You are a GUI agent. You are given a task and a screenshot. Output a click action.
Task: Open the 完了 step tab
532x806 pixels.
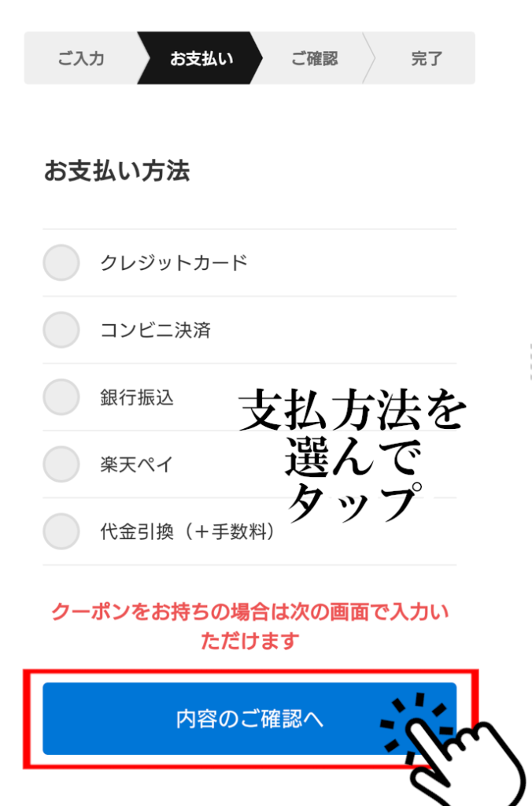click(426, 58)
